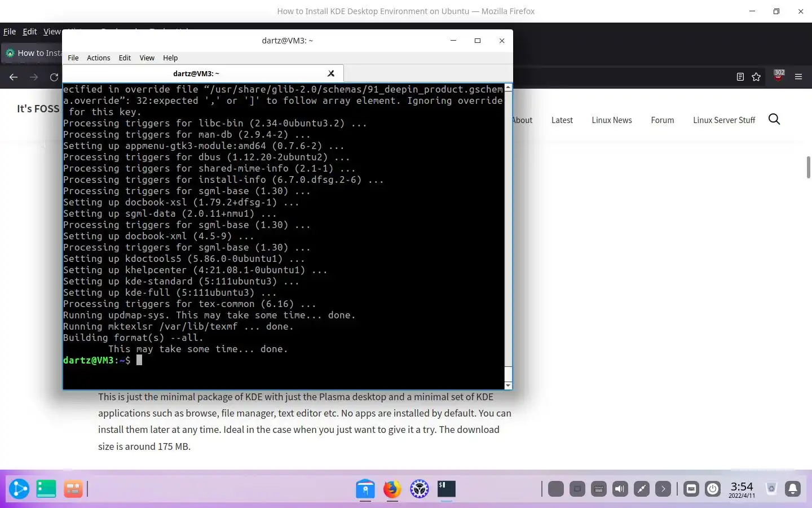Click the Firefox forward arrow
Screen dimensions: 812x508
(x=34, y=77)
